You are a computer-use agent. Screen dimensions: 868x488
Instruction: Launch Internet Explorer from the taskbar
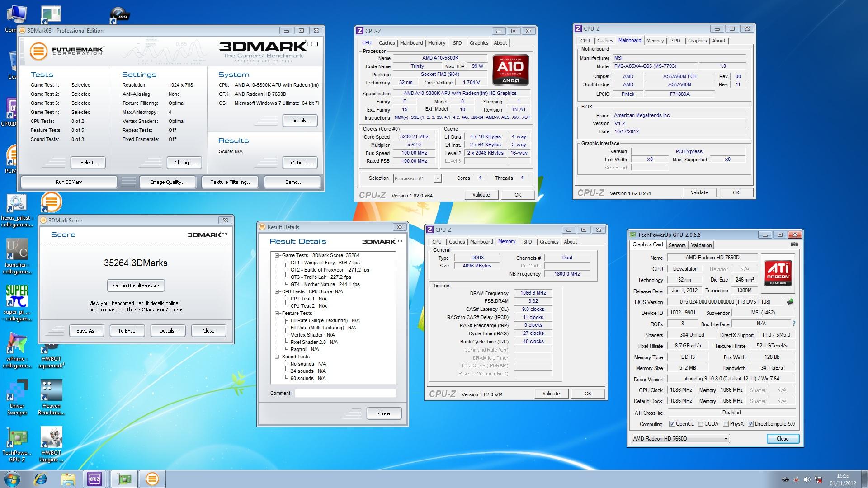pos(41,479)
